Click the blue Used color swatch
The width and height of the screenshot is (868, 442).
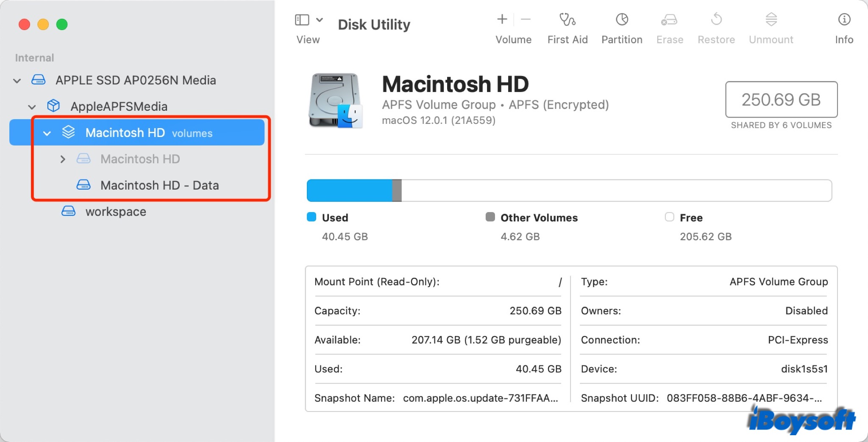[312, 217]
